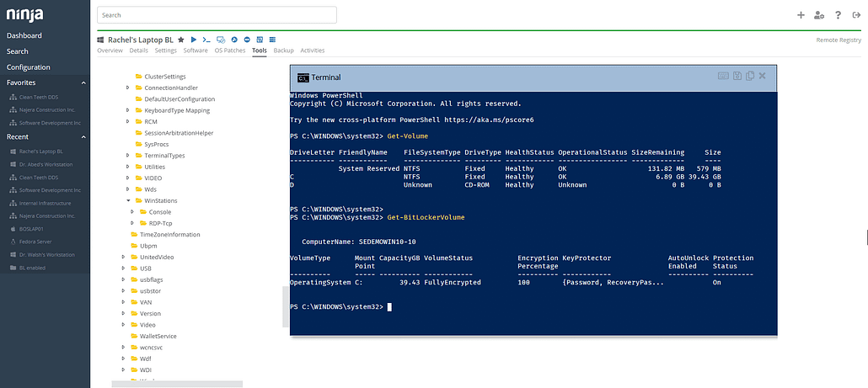This screenshot has width=868, height=388.
Task: Open the command-line terminal prompt icon
Action: (206, 40)
